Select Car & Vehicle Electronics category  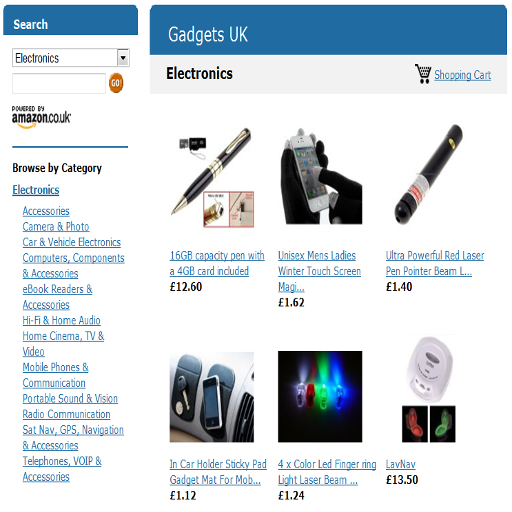click(72, 242)
